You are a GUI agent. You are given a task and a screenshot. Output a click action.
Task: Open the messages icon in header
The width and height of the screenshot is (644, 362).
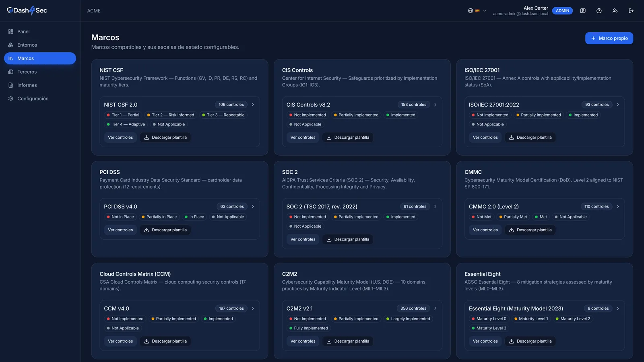[583, 11]
